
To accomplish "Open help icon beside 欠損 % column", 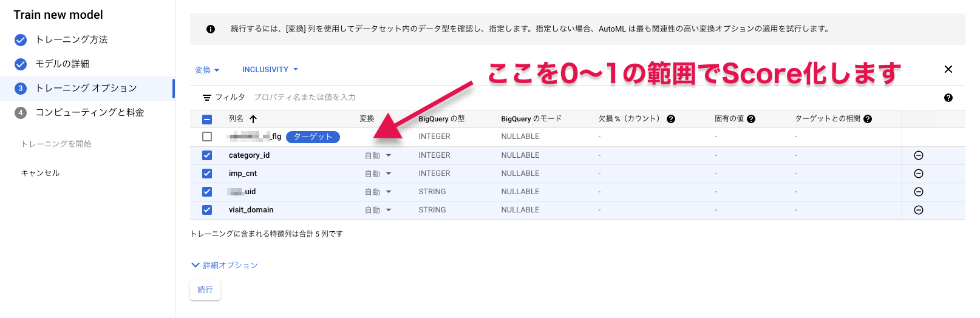I will click(x=671, y=119).
